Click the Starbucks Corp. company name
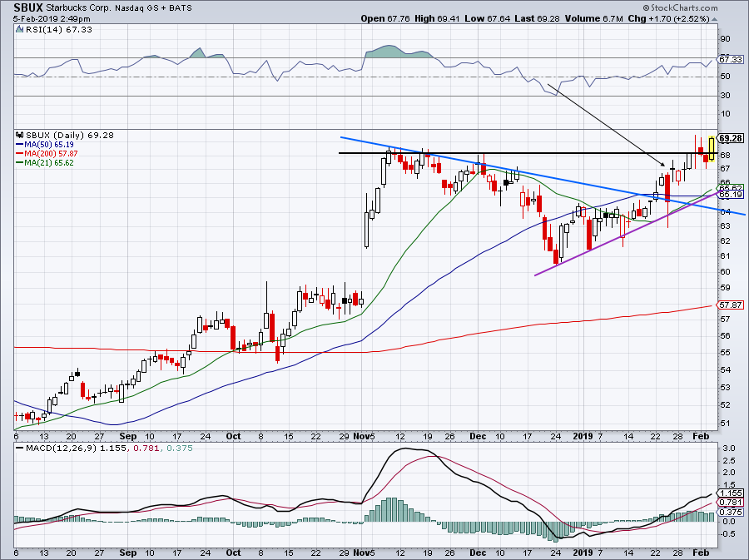Viewport: 749px width, 560px height. 78,8
